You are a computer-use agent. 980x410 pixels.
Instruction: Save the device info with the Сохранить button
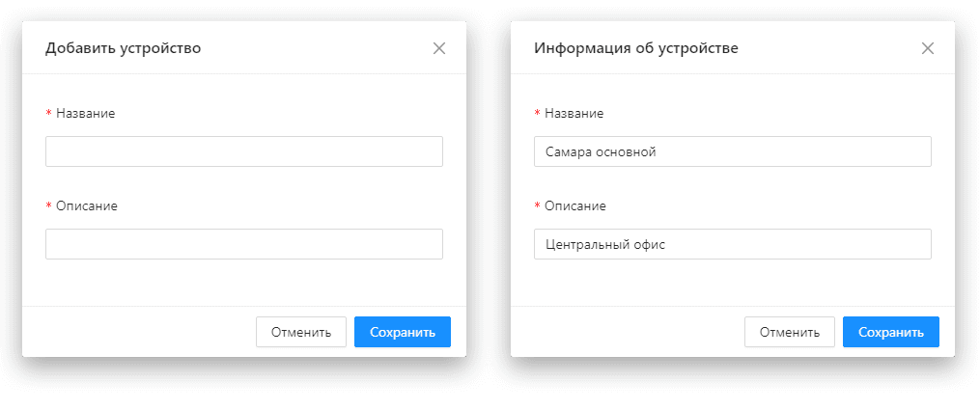[x=891, y=332]
